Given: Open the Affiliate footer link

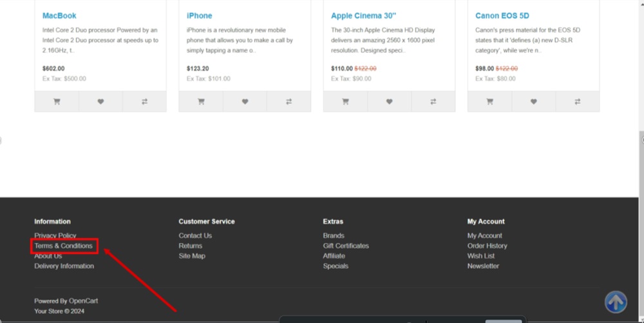Looking at the screenshot, I should coord(334,255).
